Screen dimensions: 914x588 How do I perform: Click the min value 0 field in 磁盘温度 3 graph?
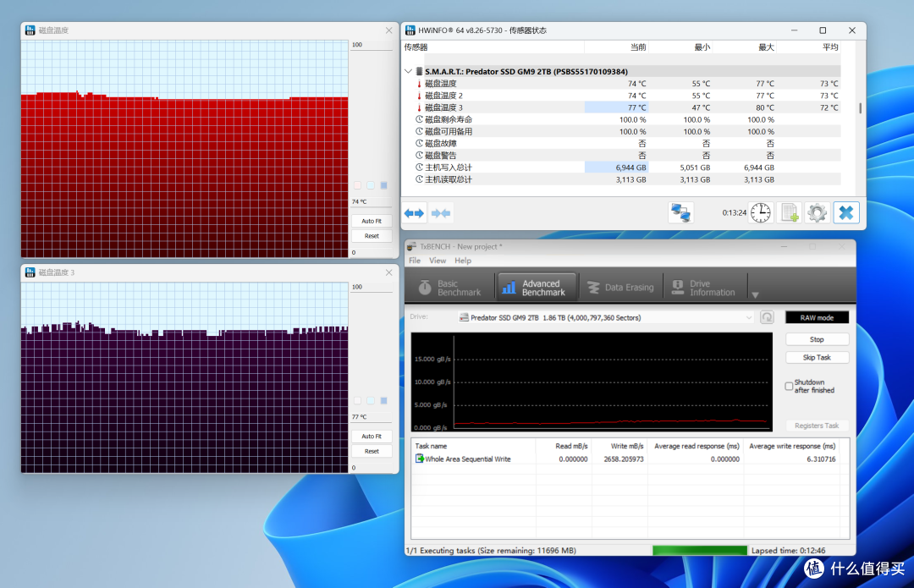pos(372,467)
